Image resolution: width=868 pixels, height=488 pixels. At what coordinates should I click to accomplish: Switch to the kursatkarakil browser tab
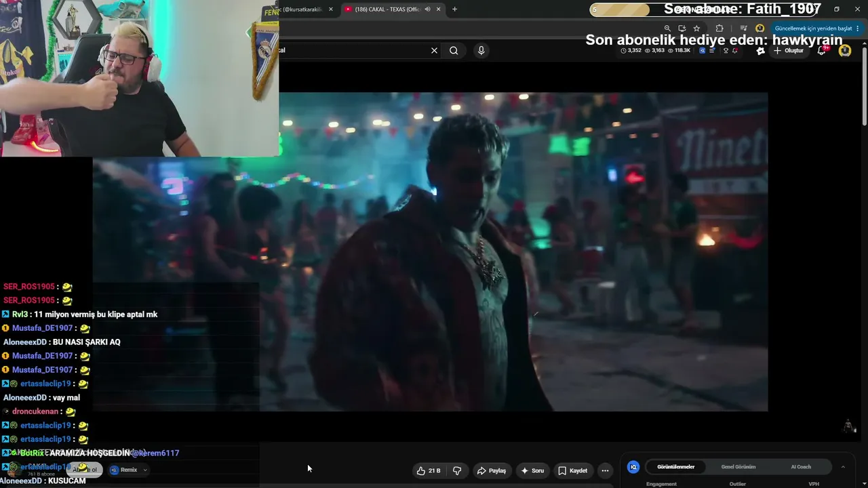tap(303, 9)
